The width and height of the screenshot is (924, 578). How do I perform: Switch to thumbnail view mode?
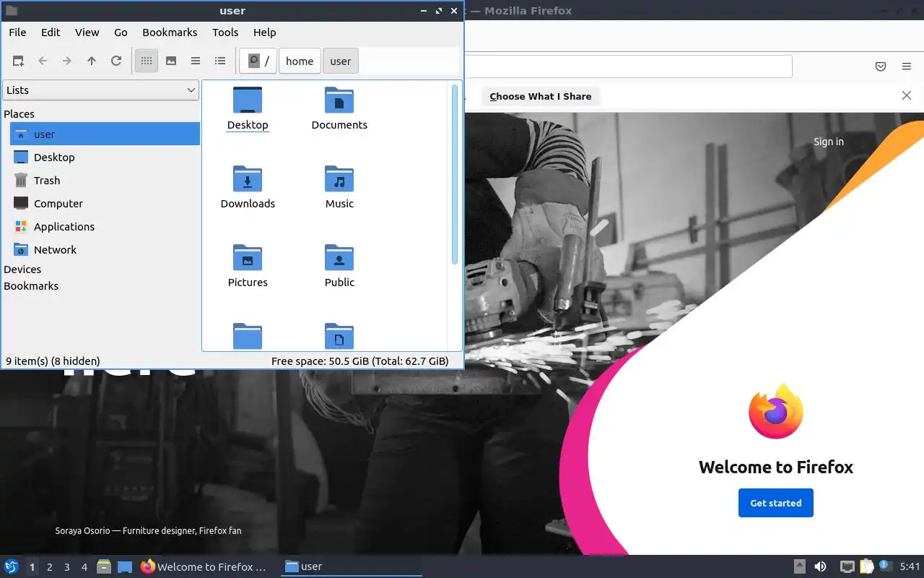[171, 61]
